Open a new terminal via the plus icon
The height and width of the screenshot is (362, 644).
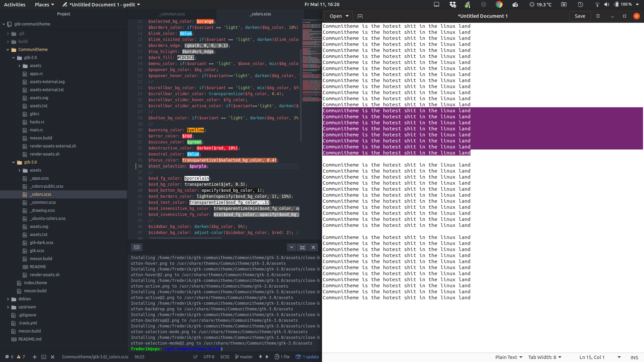(x=34, y=357)
